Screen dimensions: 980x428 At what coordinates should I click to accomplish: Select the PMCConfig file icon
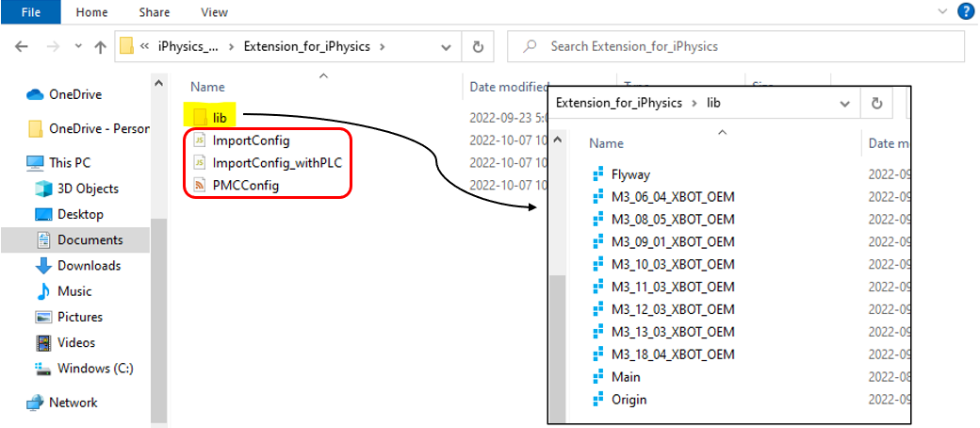coord(199,185)
